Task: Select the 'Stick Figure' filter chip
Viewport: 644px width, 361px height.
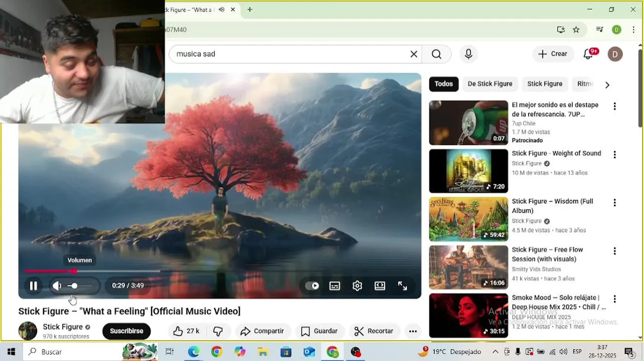Action: pos(545,84)
